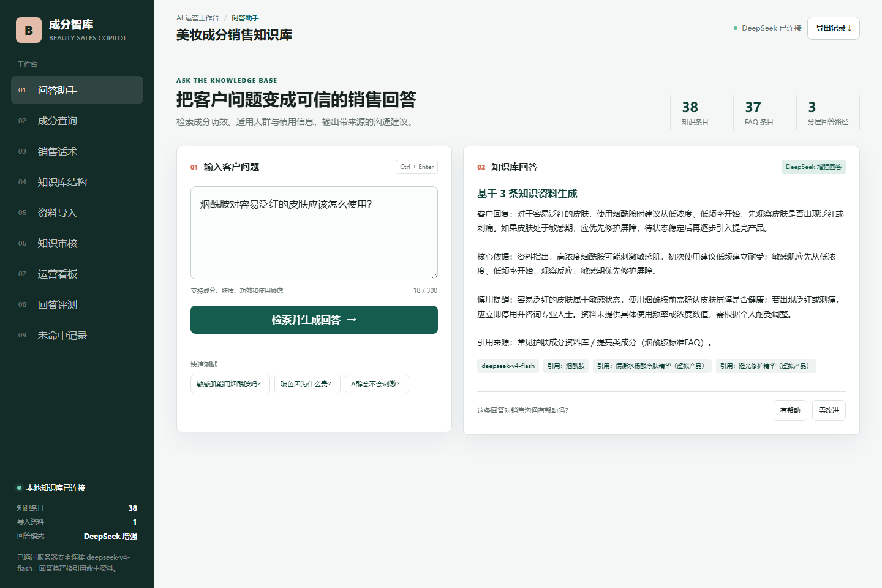The height and width of the screenshot is (588, 882).
Task: Click 基于 3 条知识资料生成 heading
Action: pos(527,194)
